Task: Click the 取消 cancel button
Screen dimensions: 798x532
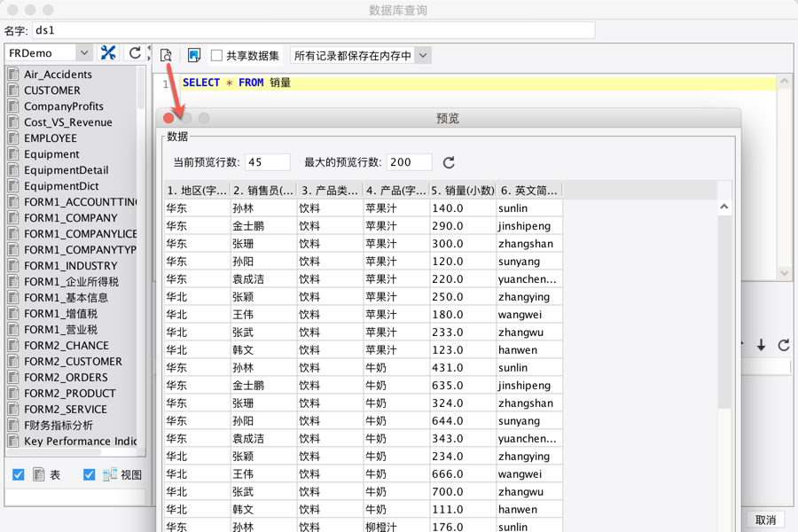Action: pos(765,520)
